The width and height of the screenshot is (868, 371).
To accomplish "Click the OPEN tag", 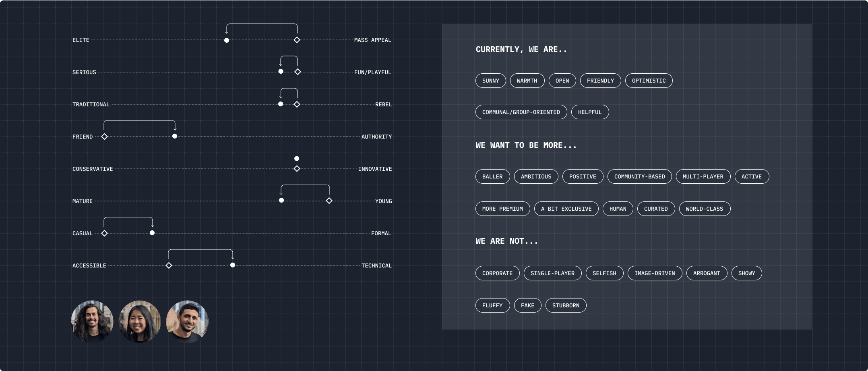I will pos(562,81).
